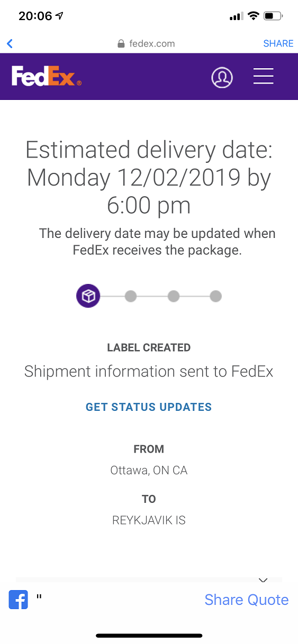Expand the section with the down chevron
Viewport: 298px width, 644px height.
pyautogui.click(x=263, y=579)
